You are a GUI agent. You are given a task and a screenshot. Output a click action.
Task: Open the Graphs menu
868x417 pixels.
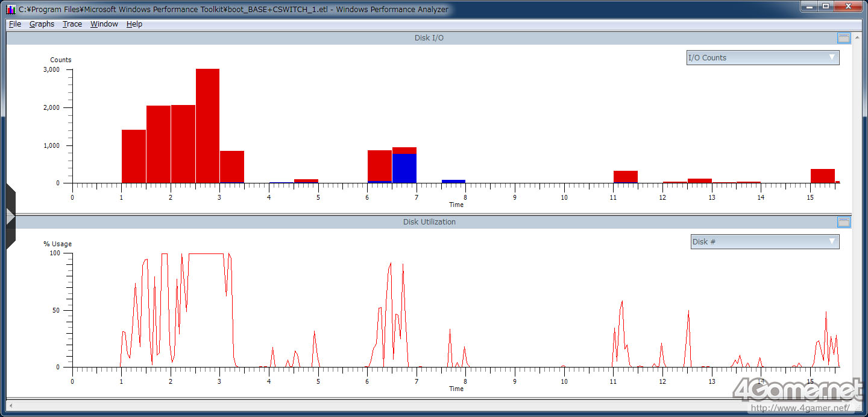(42, 24)
